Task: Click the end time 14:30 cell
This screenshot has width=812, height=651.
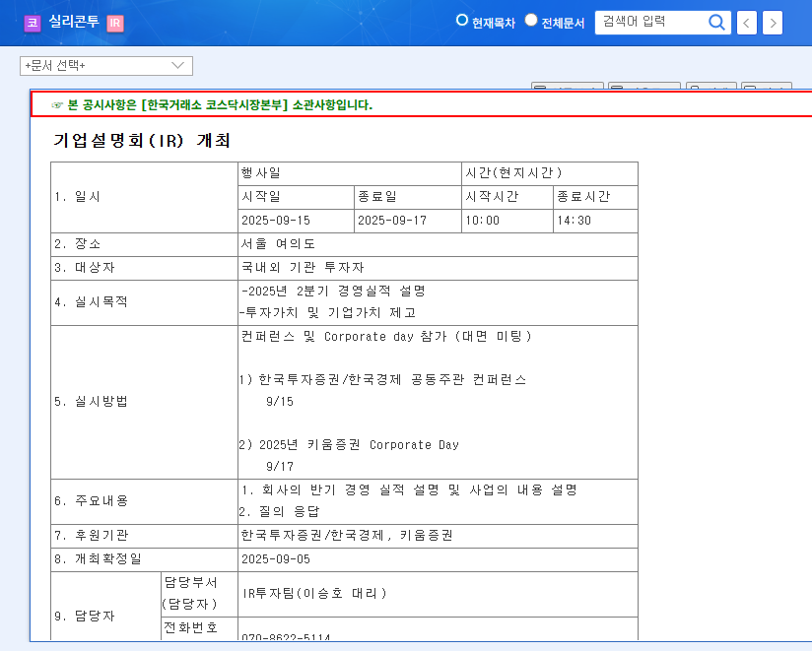Action: pyautogui.click(x=595, y=221)
